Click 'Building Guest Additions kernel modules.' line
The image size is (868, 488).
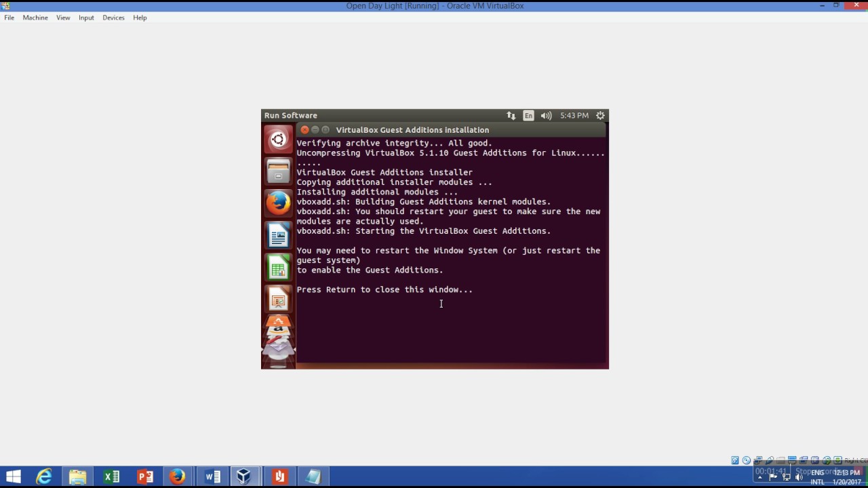(424, 201)
